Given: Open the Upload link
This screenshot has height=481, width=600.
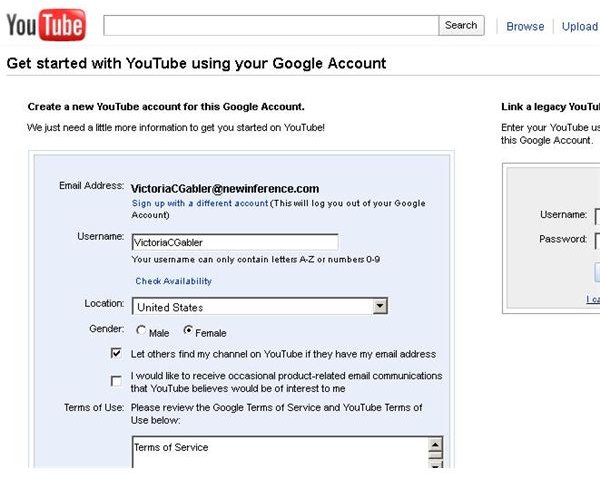Looking at the screenshot, I should (x=580, y=26).
